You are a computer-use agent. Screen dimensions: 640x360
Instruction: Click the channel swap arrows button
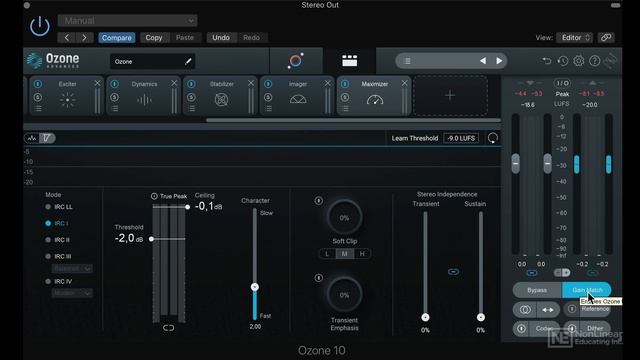[x=548, y=310]
